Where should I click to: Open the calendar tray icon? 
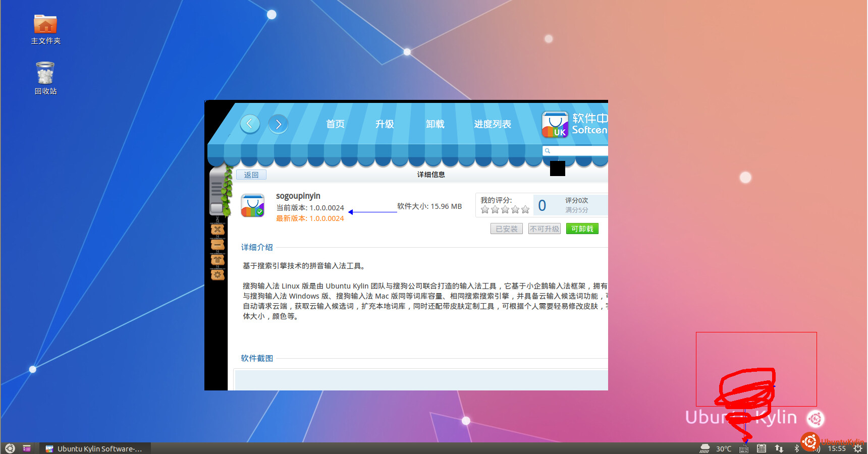click(762, 448)
